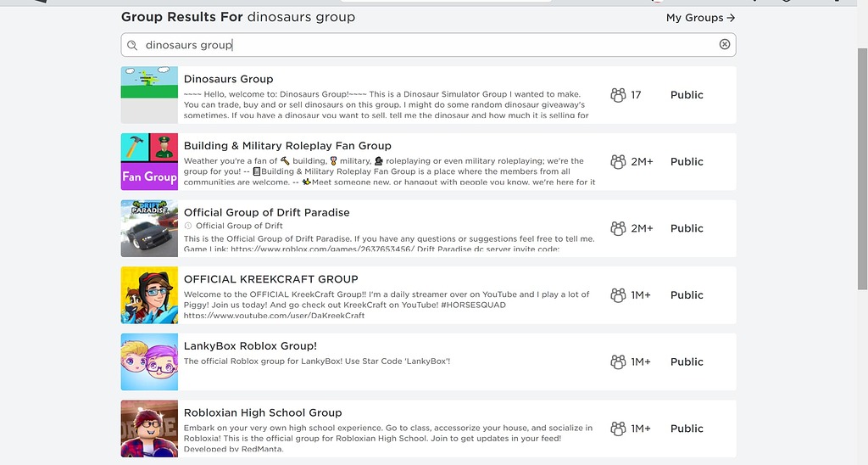
Task: Click the search magnifier icon
Action: [131, 46]
